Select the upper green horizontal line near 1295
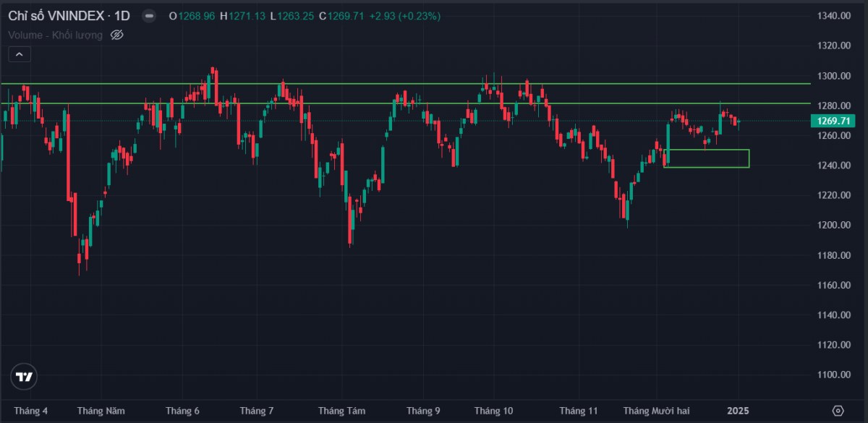The image size is (868, 423). [x=405, y=84]
